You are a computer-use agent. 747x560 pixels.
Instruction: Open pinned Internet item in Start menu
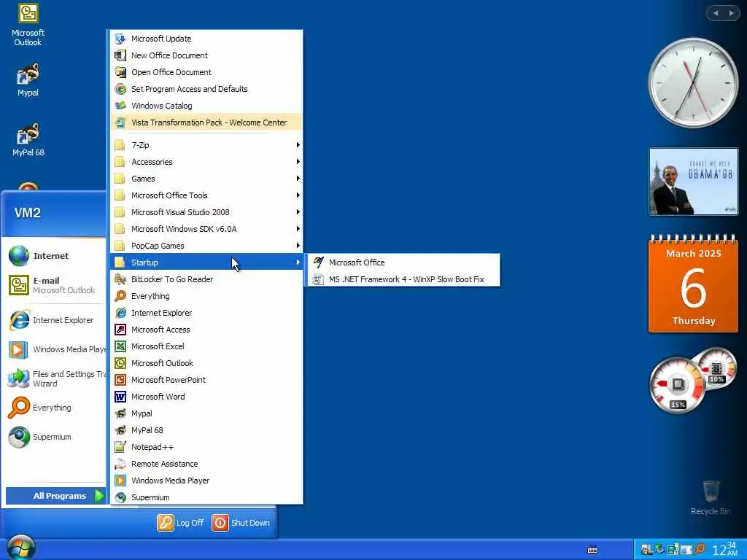pyautogui.click(x=54, y=256)
